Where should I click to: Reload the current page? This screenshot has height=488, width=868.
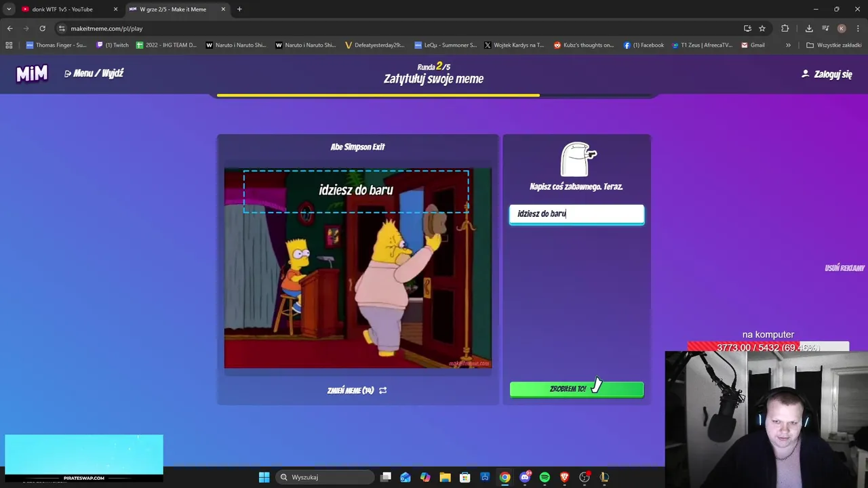(42, 28)
